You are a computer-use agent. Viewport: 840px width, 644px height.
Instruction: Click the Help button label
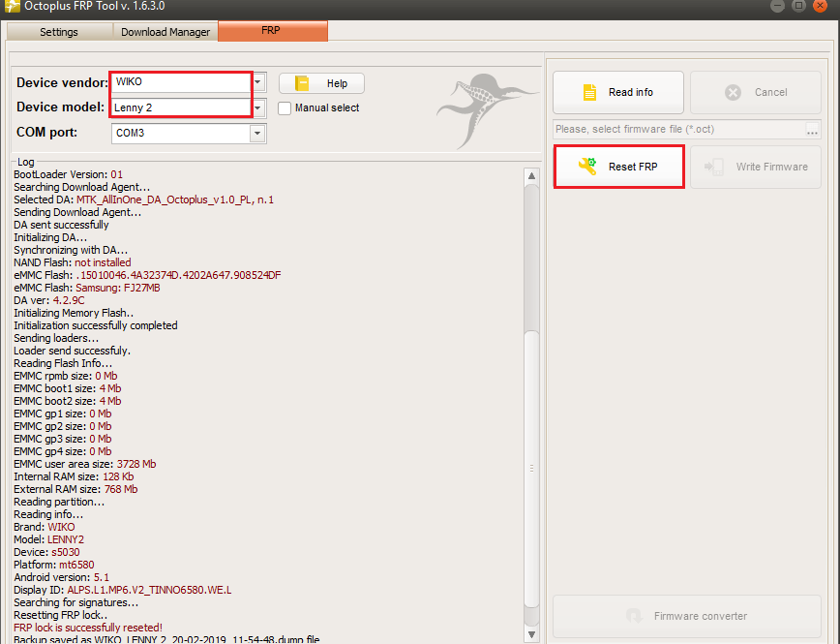(337, 83)
